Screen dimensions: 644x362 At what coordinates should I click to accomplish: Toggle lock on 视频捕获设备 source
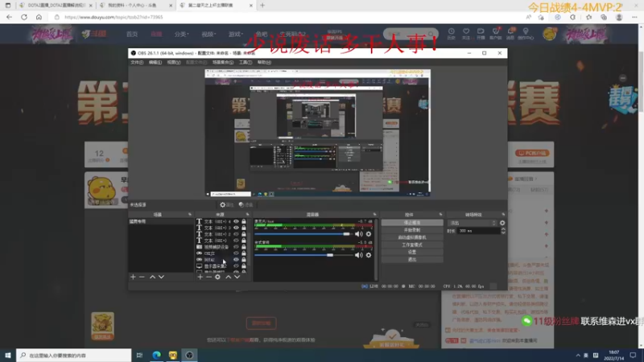point(244,247)
